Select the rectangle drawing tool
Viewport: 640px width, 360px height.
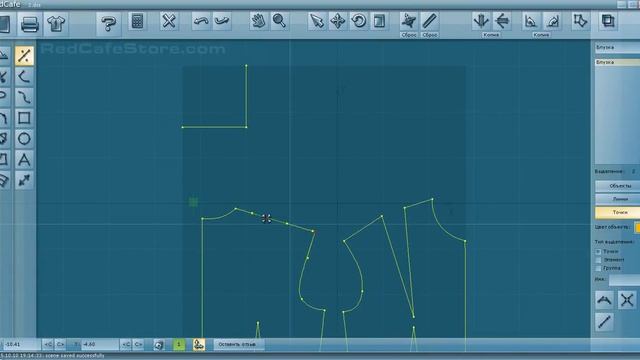click(x=24, y=118)
